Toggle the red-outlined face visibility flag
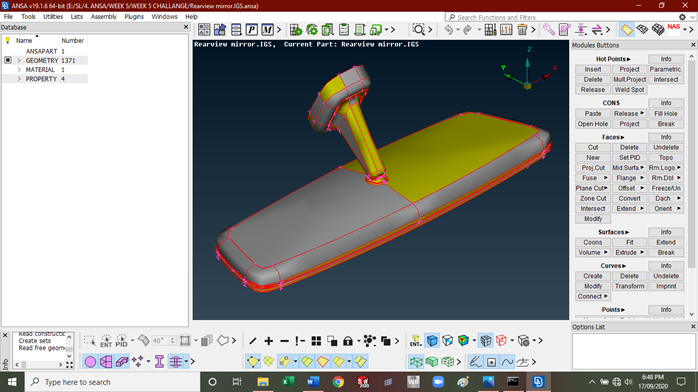This screenshot has height=392, width=698. coord(322,362)
